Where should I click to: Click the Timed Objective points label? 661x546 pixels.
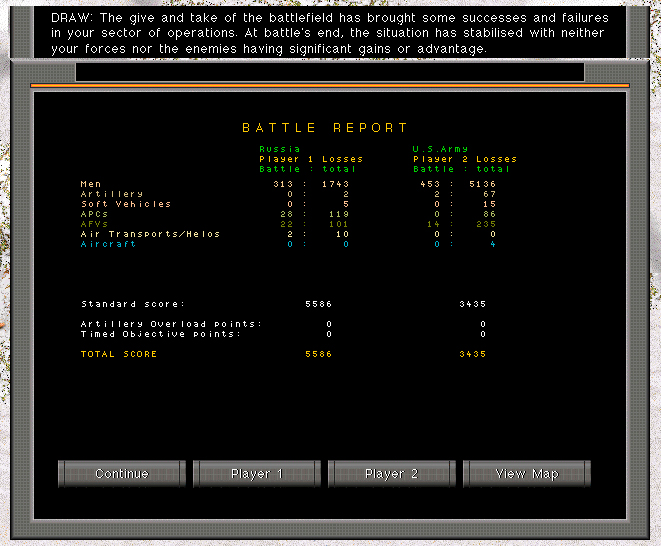point(161,334)
